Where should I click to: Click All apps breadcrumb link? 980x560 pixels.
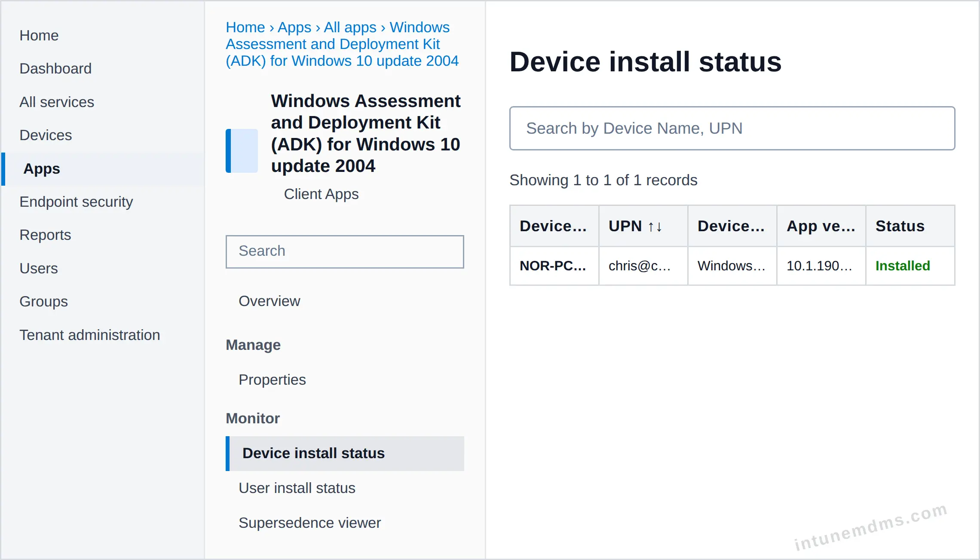[350, 27]
